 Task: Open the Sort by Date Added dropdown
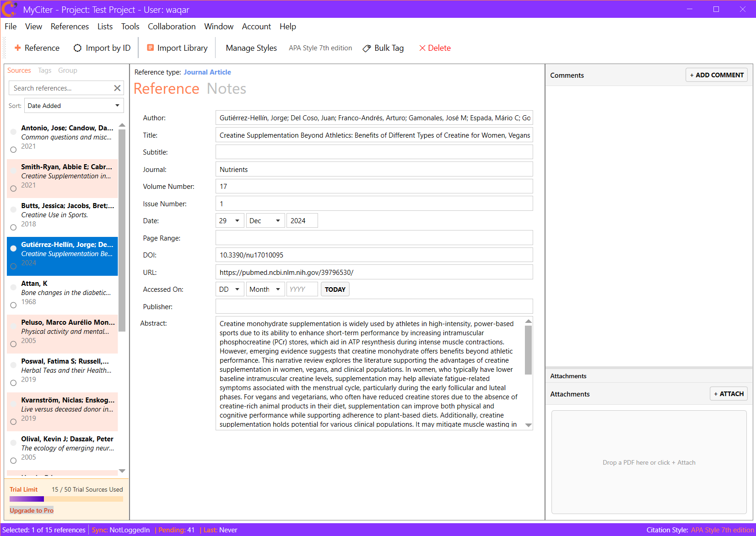tap(74, 106)
